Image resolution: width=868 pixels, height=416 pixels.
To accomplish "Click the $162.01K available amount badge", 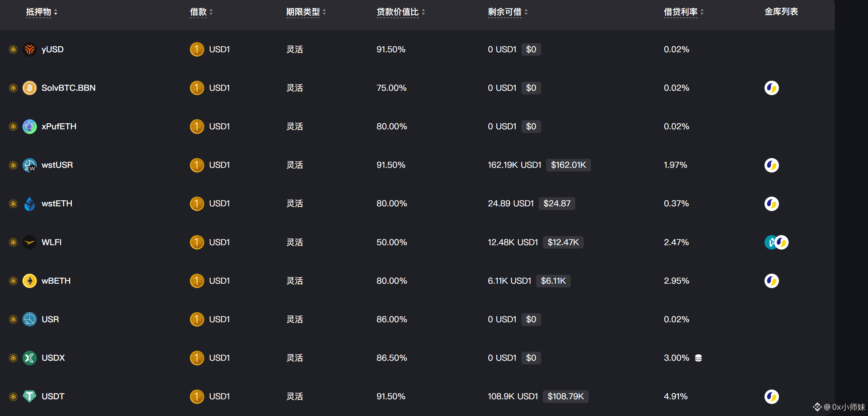I will (568, 165).
